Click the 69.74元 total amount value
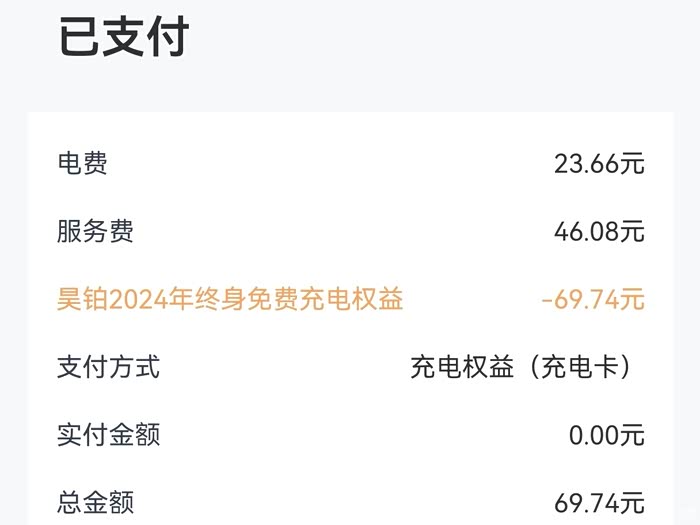 (599, 502)
